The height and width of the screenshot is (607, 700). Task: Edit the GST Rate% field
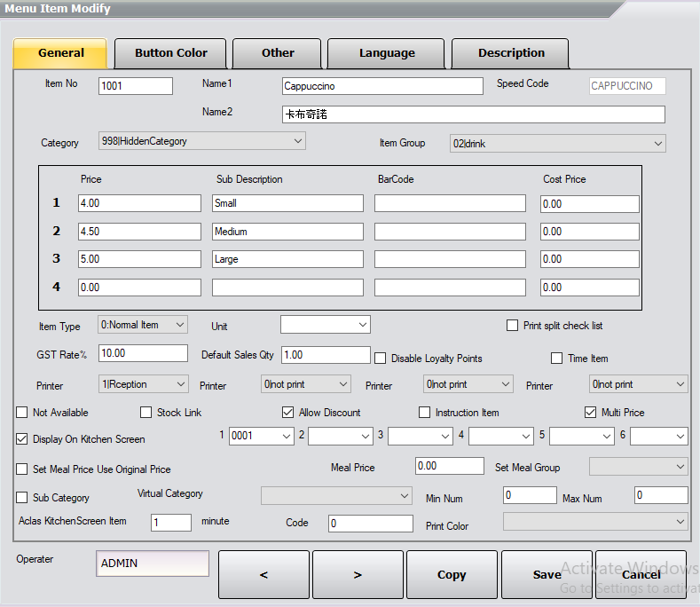pos(143,353)
